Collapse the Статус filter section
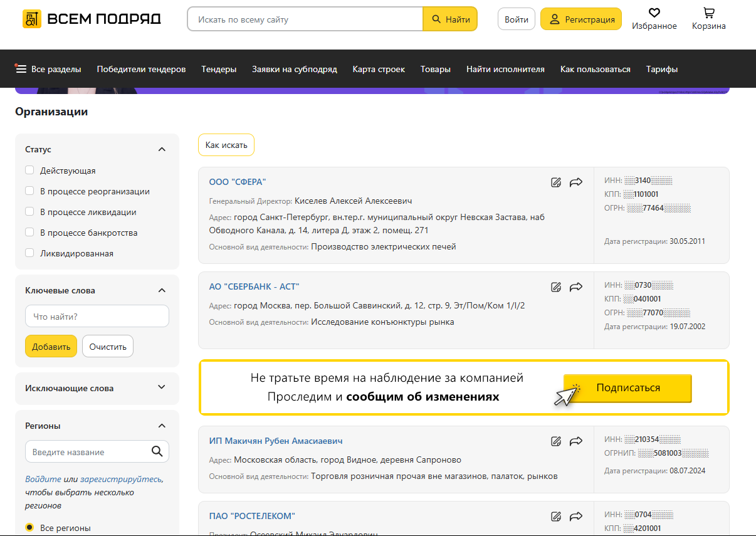The height and width of the screenshot is (536, 756). click(x=162, y=149)
